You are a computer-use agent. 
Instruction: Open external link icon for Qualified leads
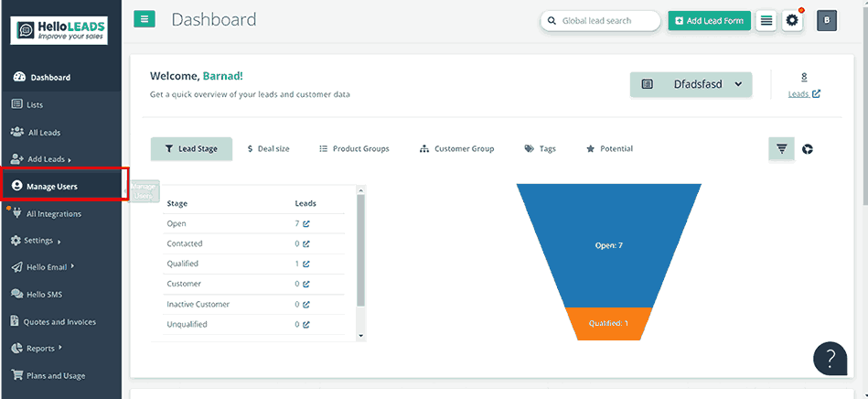pos(306,264)
